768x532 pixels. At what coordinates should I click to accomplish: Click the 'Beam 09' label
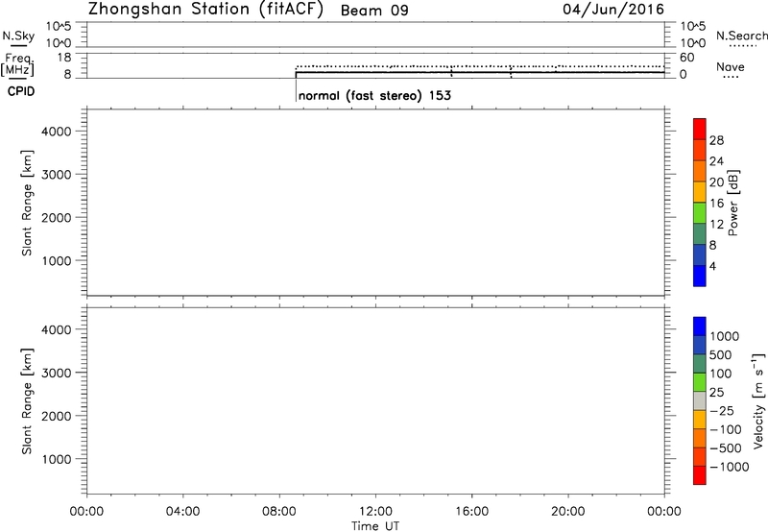click(x=374, y=11)
